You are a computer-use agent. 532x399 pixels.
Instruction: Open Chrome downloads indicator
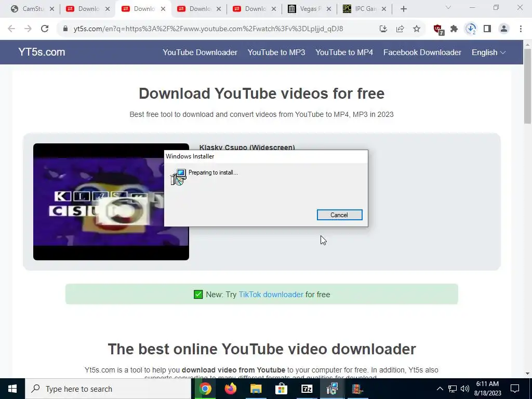click(471, 29)
